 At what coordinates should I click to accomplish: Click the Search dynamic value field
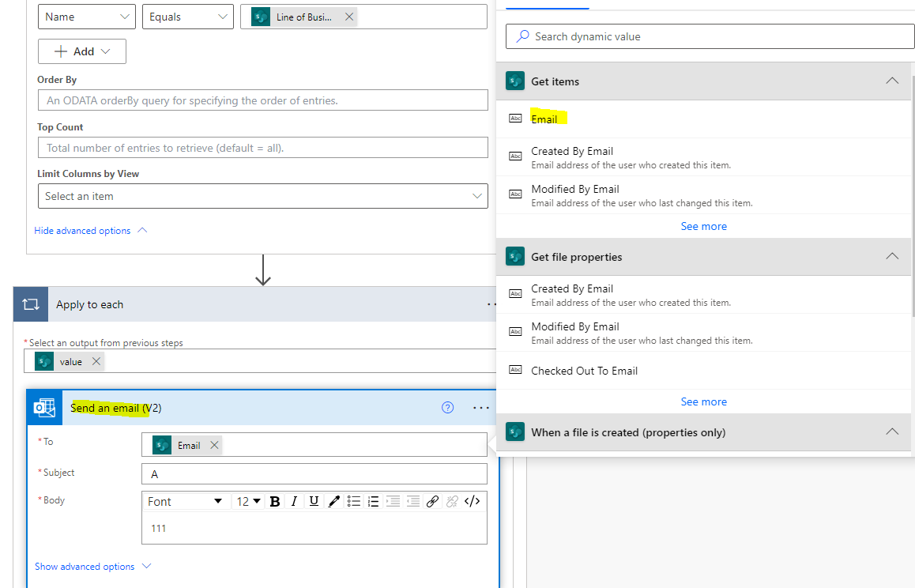(710, 36)
